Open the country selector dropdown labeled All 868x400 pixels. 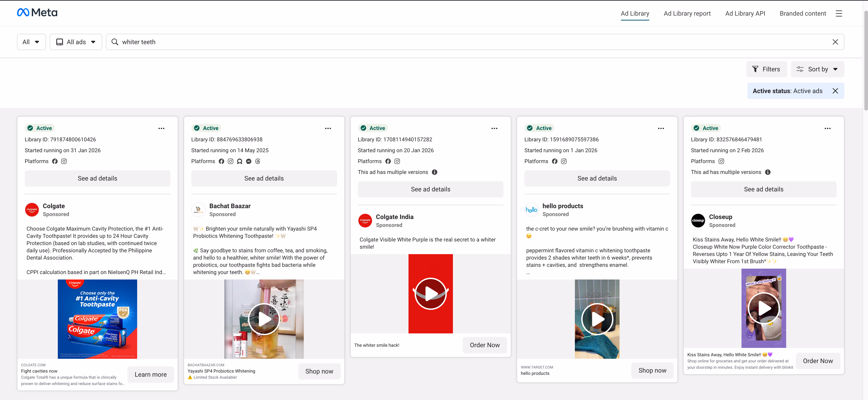coord(31,42)
